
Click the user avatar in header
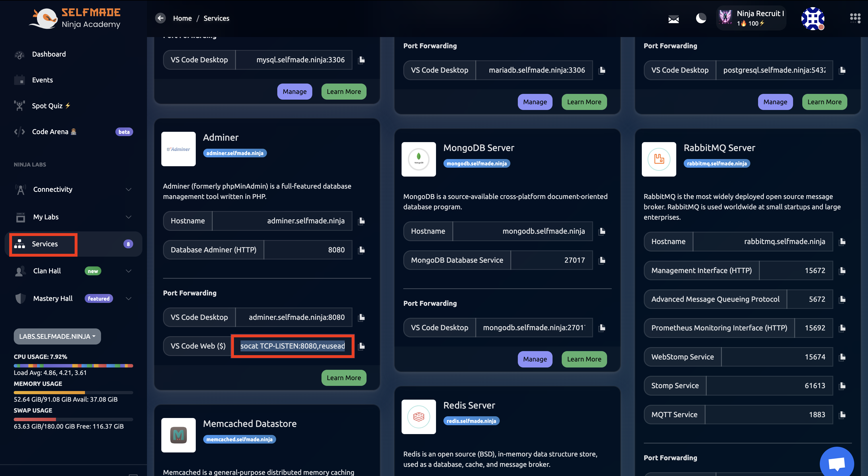(813, 19)
